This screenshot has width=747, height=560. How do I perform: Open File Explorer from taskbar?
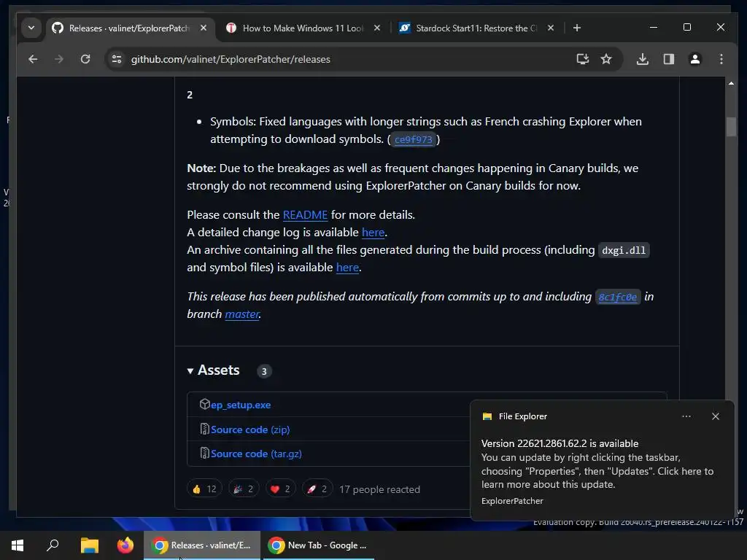89,545
